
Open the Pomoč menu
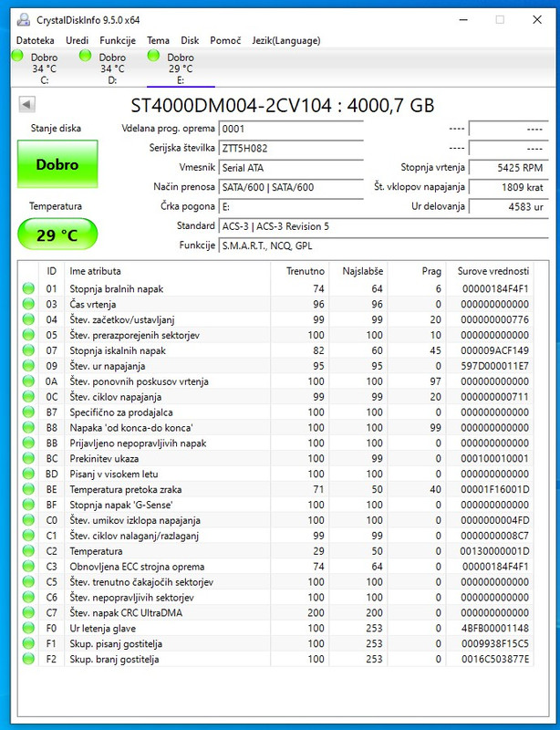coord(225,40)
